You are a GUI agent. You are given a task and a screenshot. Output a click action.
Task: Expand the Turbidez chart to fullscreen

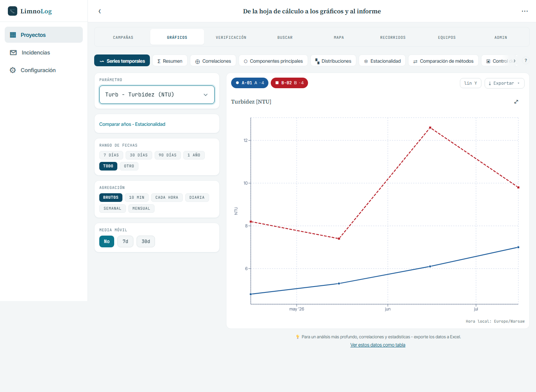[516, 102]
